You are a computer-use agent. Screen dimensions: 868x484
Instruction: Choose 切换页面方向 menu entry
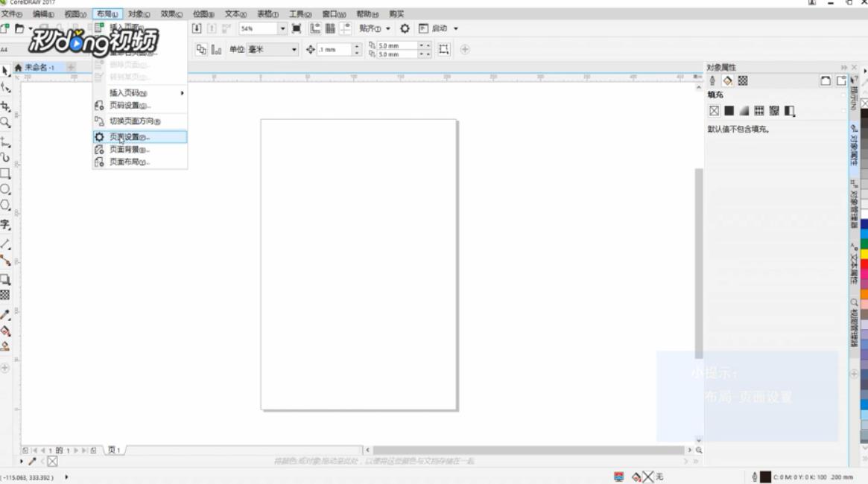click(140, 121)
